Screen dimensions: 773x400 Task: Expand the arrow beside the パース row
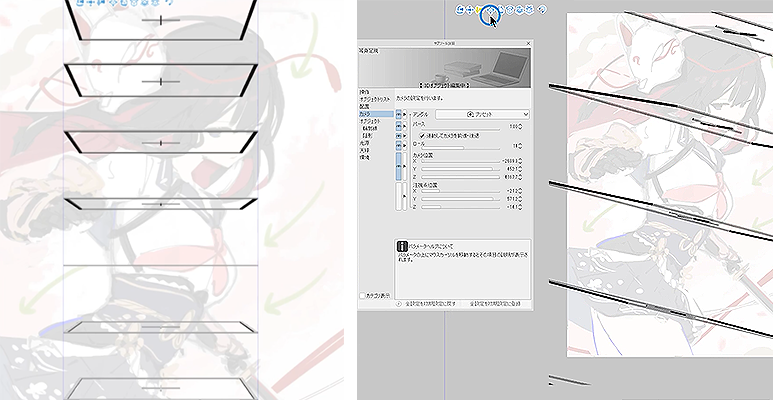point(405,126)
